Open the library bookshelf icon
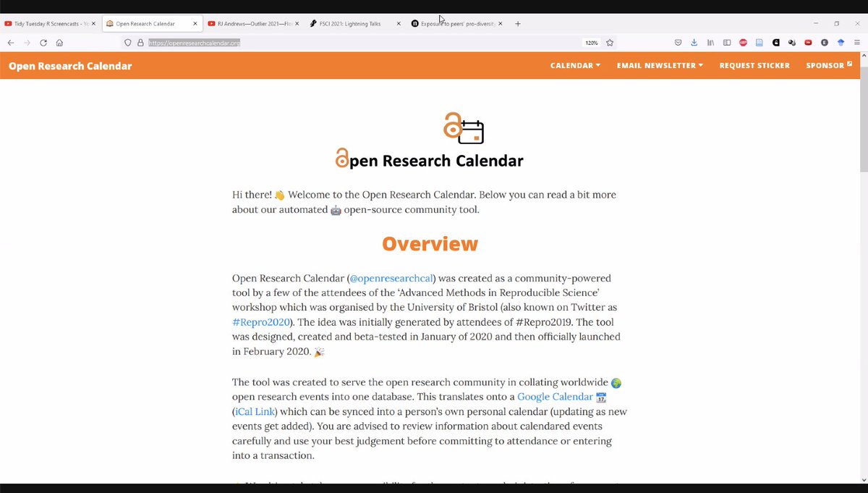 [x=710, y=43]
